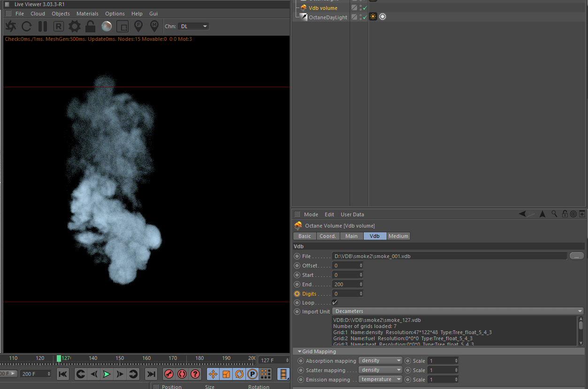
Task: Toggle the Digits animation radio circle
Action: coord(297,294)
